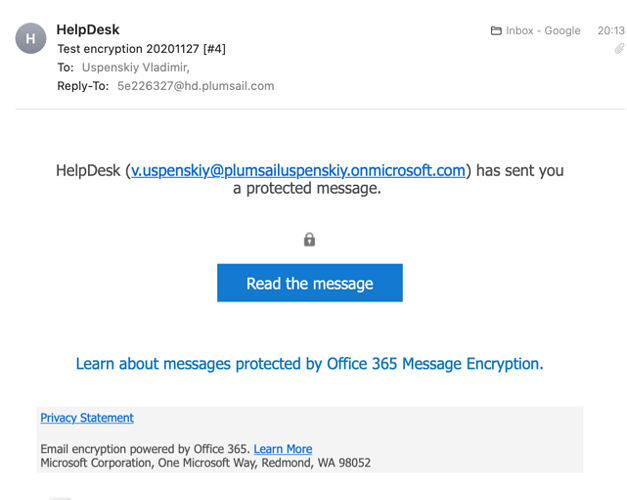Open the Privacy Statement link
This screenshot has height=500, width=627.
coord(87,418)
